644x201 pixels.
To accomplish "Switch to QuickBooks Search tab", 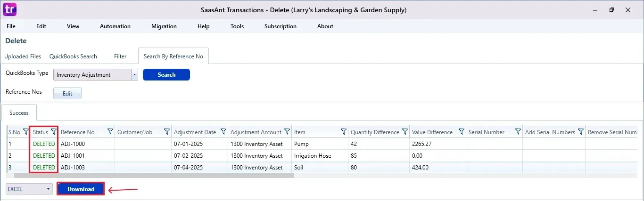I will point(73,56).
